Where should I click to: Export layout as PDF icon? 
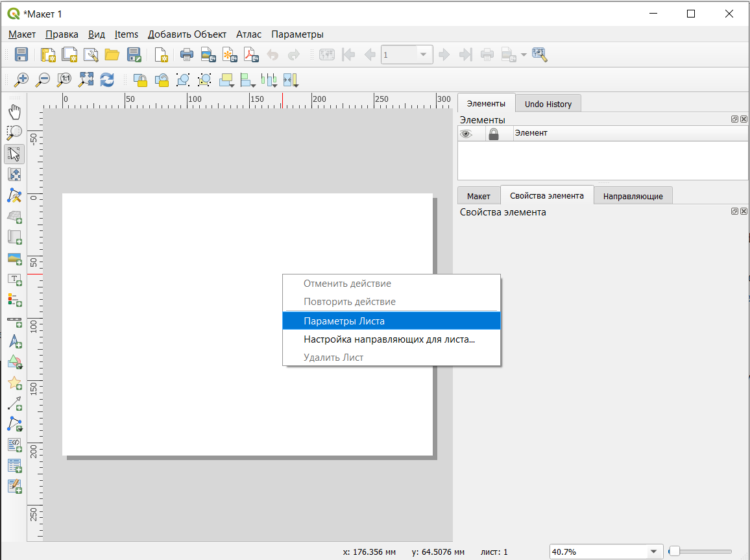(x=251, y=55)
